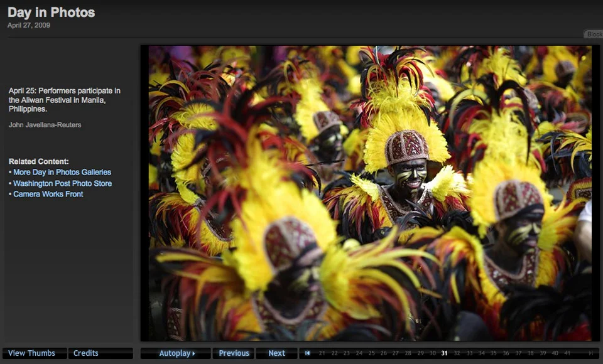This screenshot has height=364, width=603.
Task: Go to the Previous photo
Action: 234,353
